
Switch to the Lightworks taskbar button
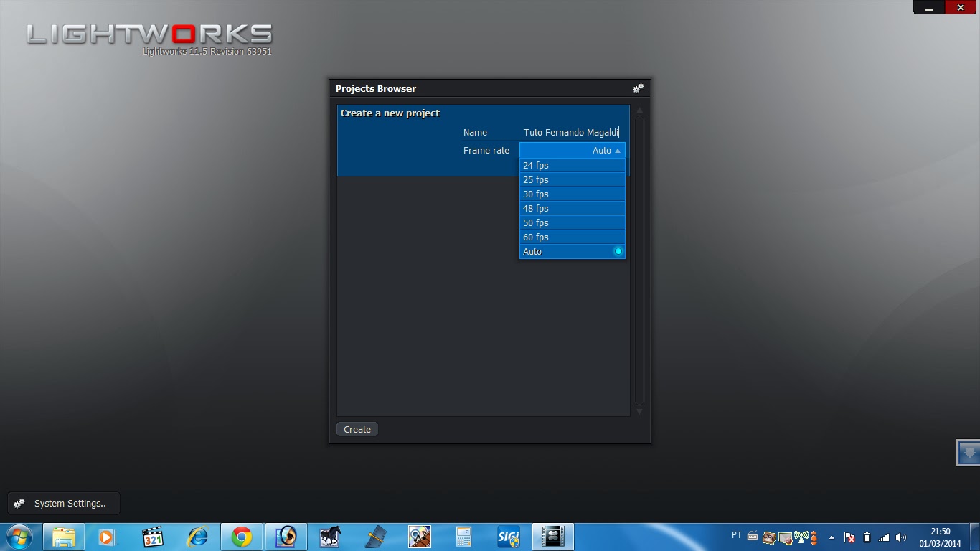pyautogui.click(x=552, y=537)
